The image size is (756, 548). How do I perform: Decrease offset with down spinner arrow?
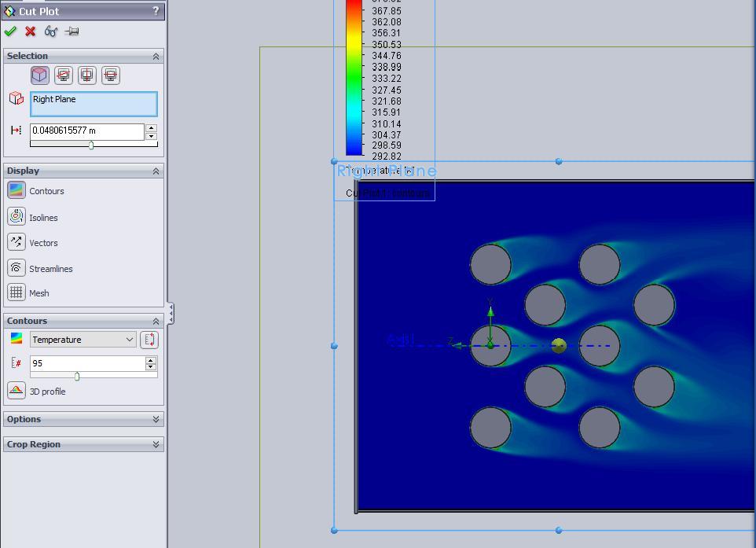(152, 136)
